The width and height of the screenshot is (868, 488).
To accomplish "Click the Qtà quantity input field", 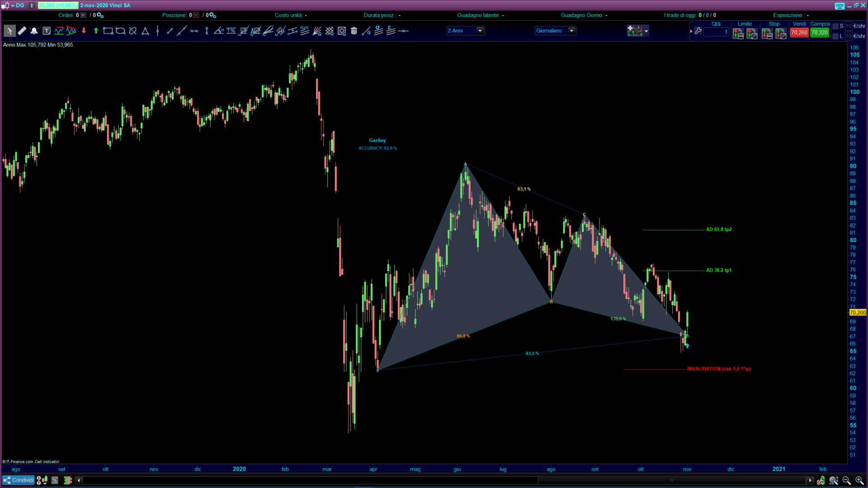I will (716, 32).
